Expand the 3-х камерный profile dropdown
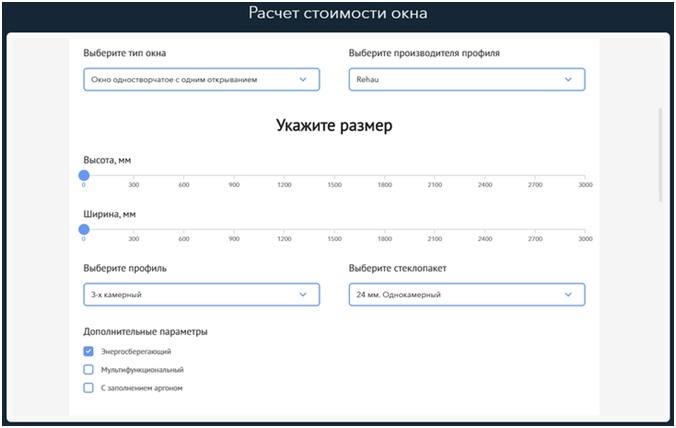Image resolution: width=676 pixels, height=428 pixels. [x=201, y=295]
